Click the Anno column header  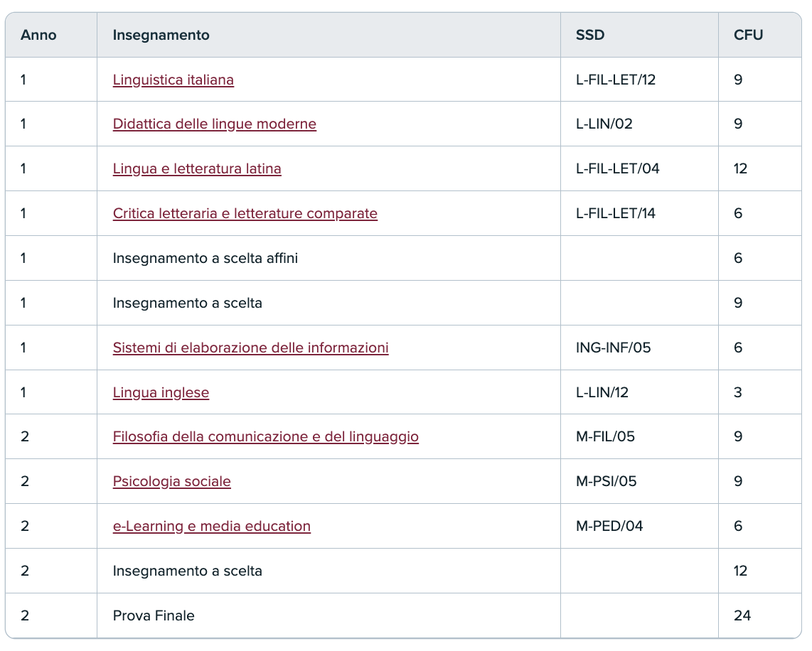38,35
